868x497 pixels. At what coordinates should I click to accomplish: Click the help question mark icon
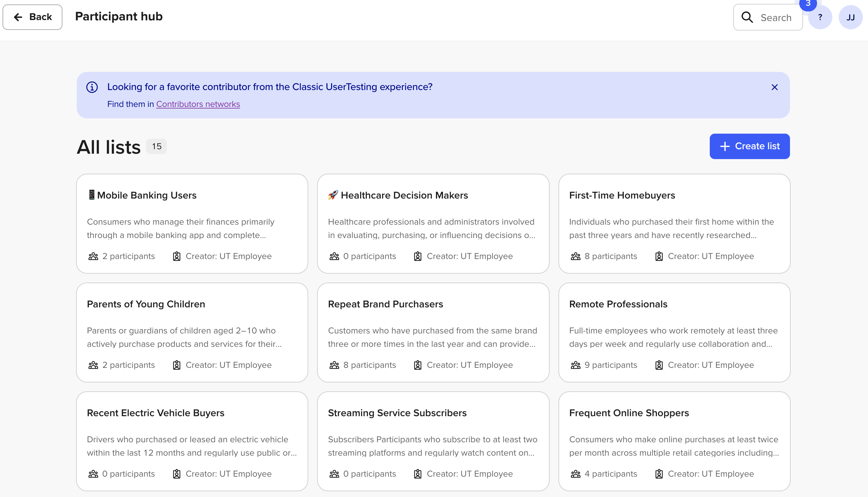coord(820,17)
